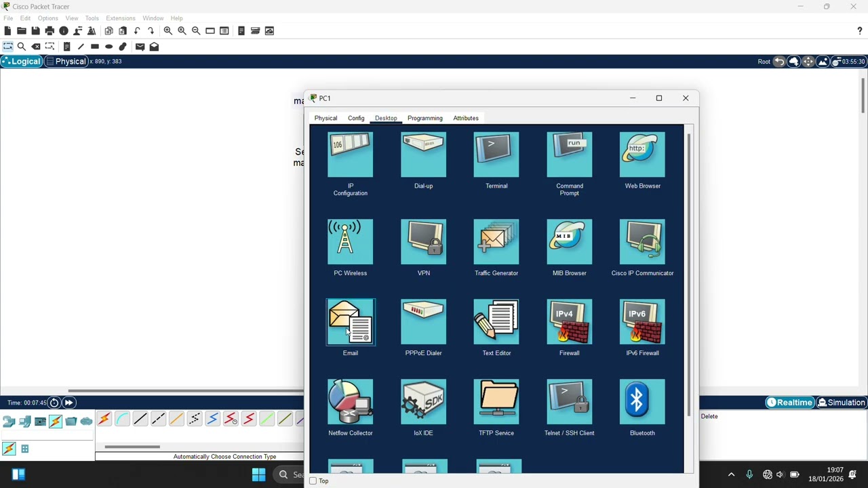Viewport: 868px width, 488px height.
Task: Switch to Physical workspace view
Action: click(x=66, y=62)
